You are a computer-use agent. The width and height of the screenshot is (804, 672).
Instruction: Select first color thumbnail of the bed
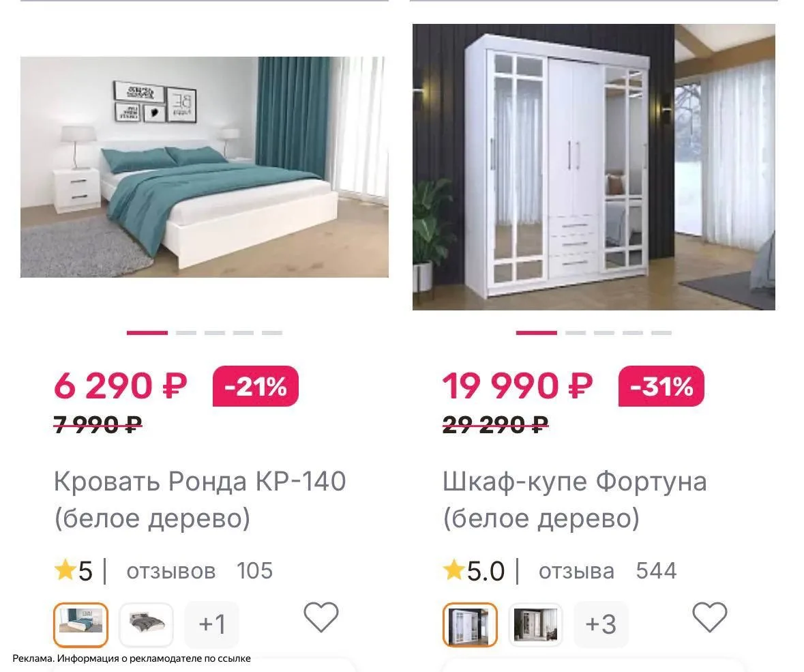click(80, 624)
